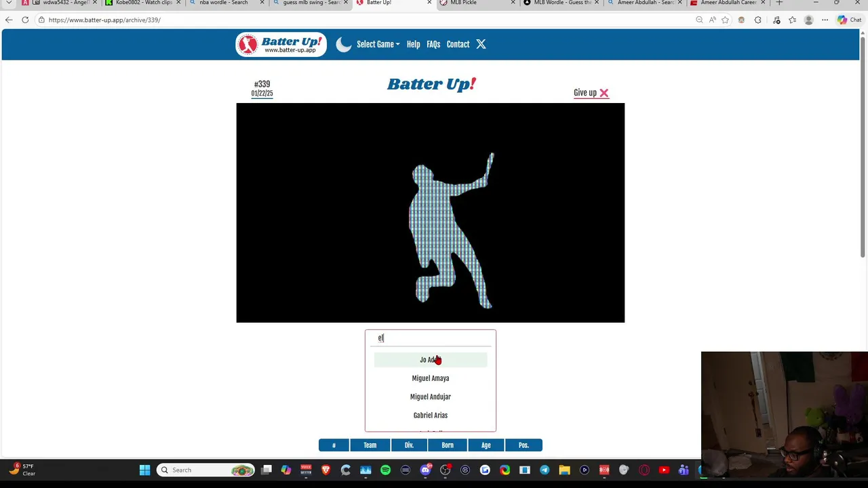This screenshot has width=868, height=488.
Task: Open the X (Twitter) icon in site header
Action: click(x=481, y=44)
